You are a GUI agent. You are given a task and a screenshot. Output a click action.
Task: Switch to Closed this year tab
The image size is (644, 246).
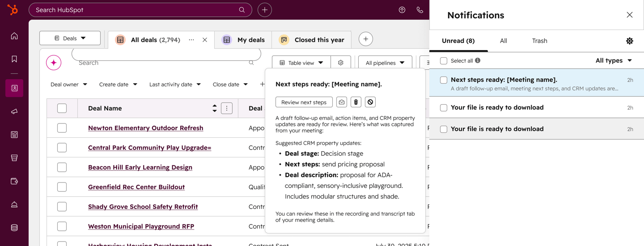[x=312, y=40]
